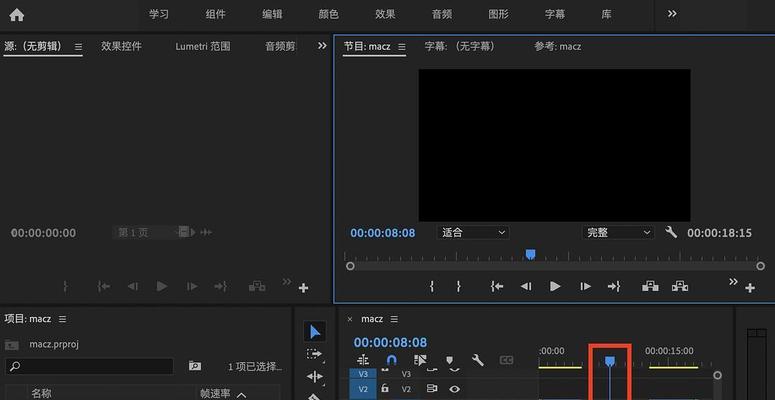The width and height of the screenshot is (775, 400).
Task: Toggle V2 track output eye
Action: 454,389
